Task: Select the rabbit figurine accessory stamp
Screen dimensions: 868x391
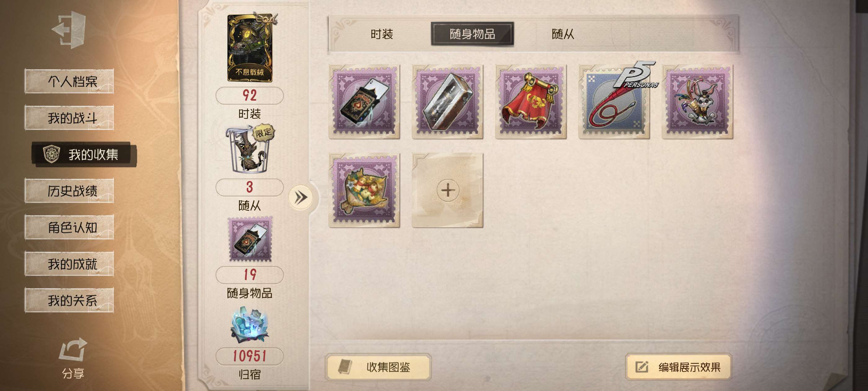Action: (x=697, y=101)
